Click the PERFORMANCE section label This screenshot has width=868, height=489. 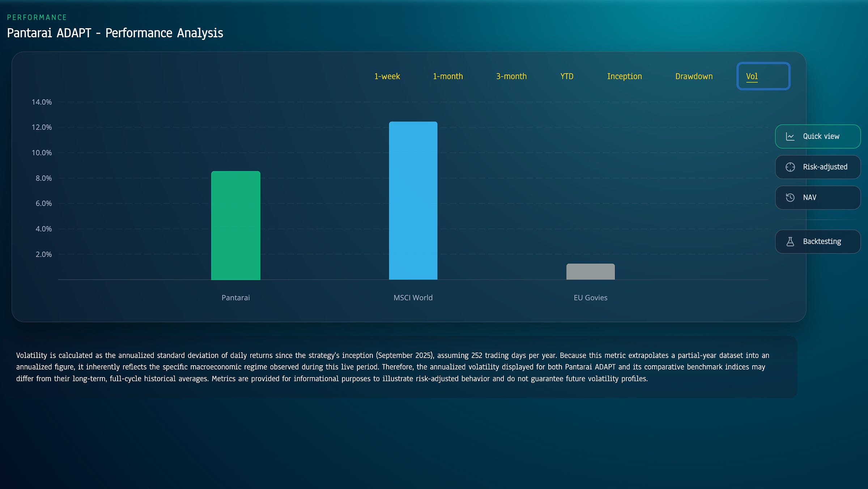click(37, 17)
